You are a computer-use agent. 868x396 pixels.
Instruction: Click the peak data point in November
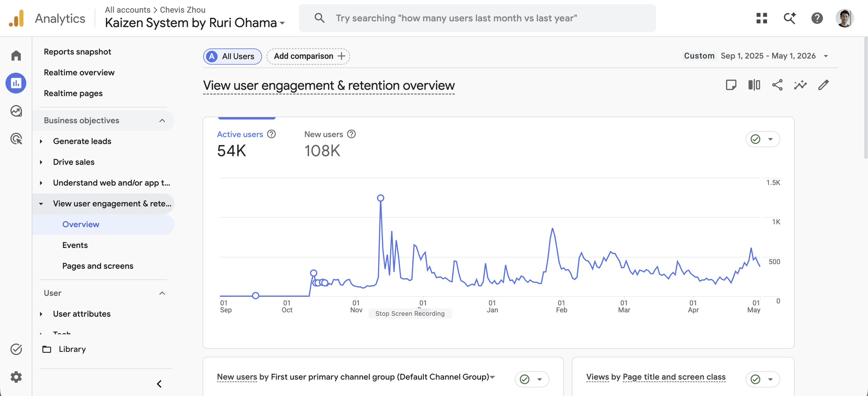pos(381,198)
